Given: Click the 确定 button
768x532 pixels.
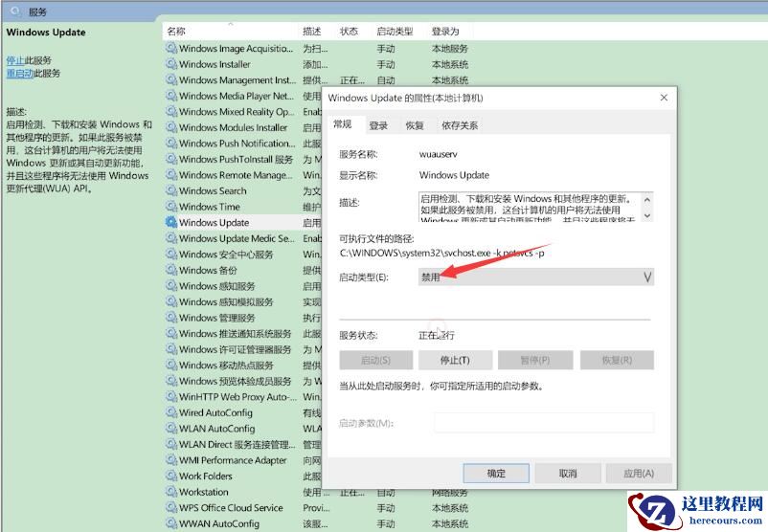Looking at the screenshot, I should coord(496,474).
